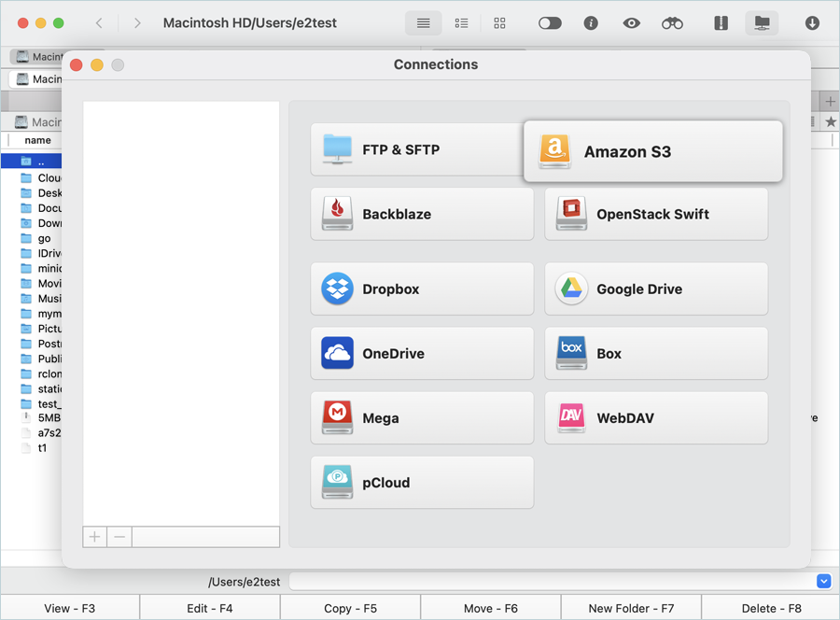Click the archive zip icon in toolbar
Viewport: 840px width, 620px height.
tap(721, 23)
